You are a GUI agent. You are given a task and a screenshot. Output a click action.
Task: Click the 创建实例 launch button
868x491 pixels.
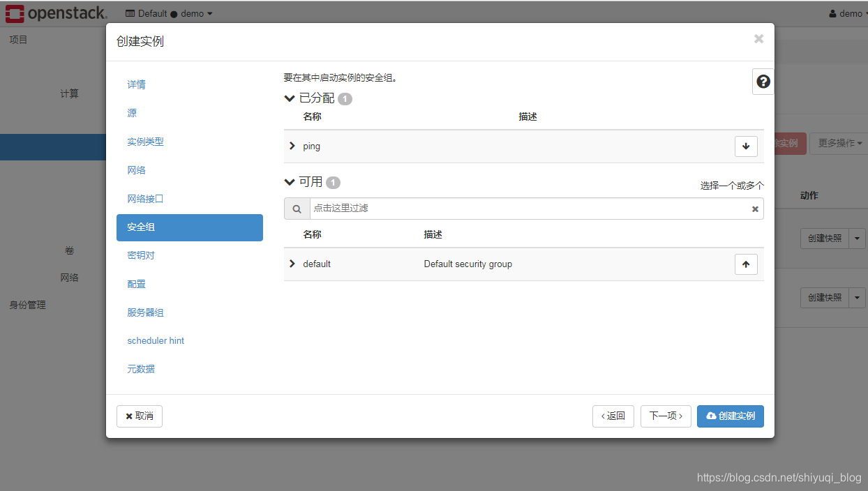[731, 416]
